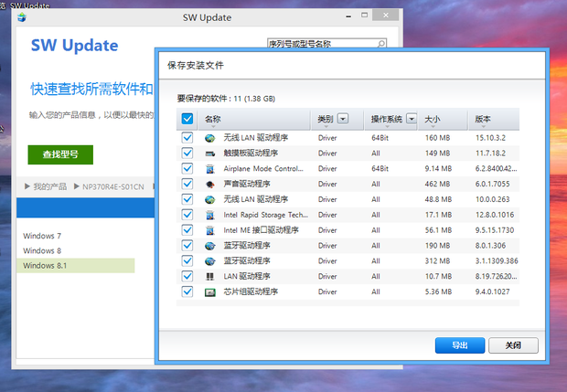The width and height of the screenshot is (567, 392).
Task: Click the NP370R4E-S01CN breadcrumb
Action: (113, 186)
